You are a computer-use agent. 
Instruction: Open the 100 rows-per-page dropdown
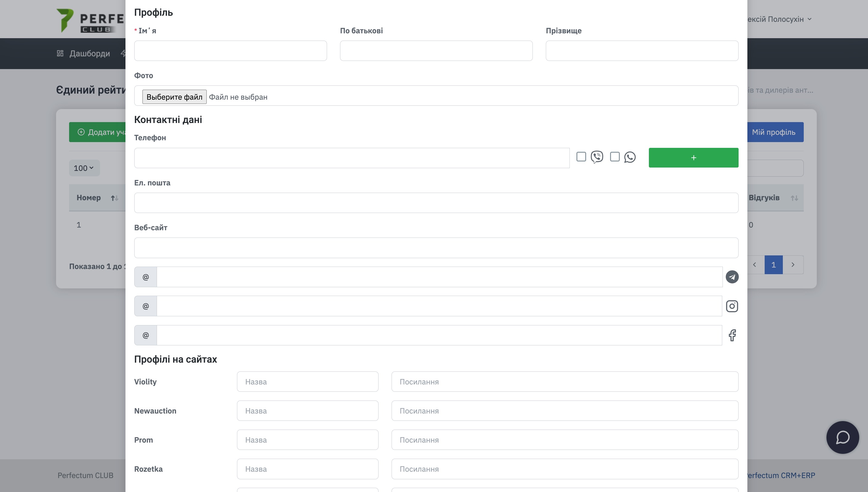[x=84, y=168]
